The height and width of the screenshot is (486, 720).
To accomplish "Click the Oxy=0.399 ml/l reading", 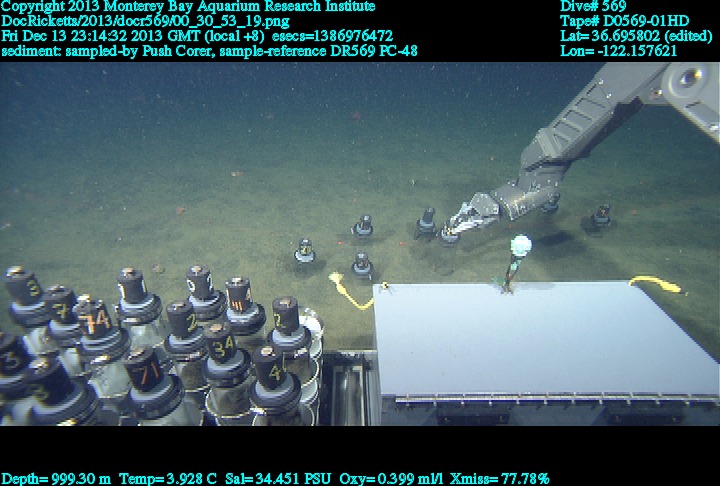I will [x=391, y=479].
